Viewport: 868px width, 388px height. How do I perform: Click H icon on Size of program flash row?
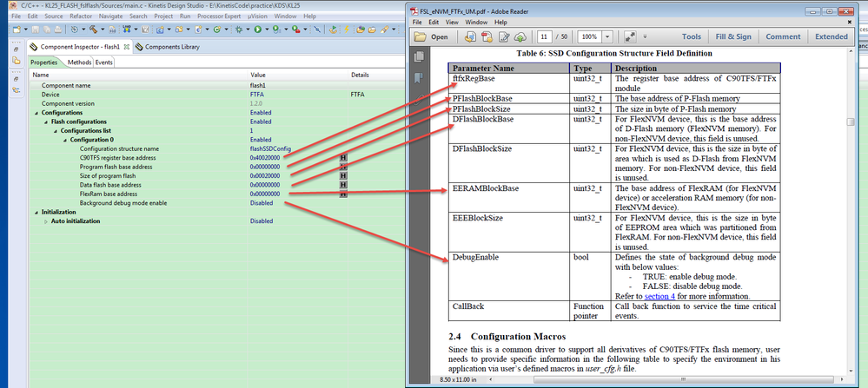tap(343, 175)
